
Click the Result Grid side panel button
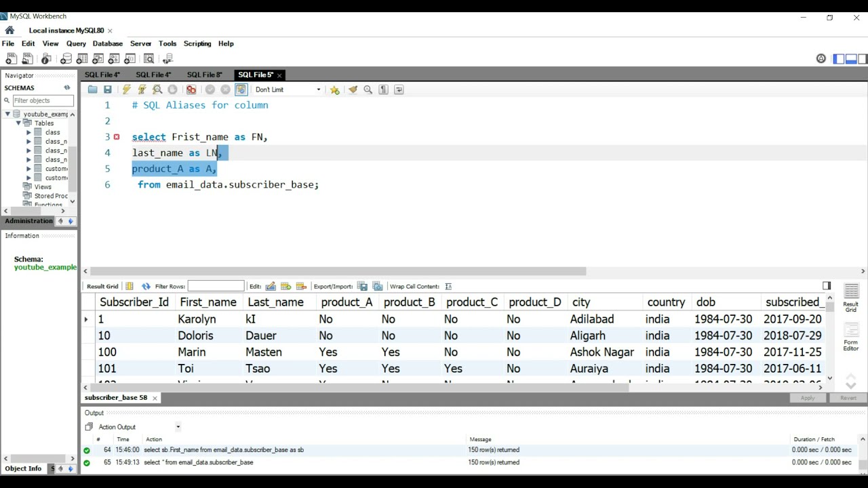pyautogui.click(x=851, y=298)
